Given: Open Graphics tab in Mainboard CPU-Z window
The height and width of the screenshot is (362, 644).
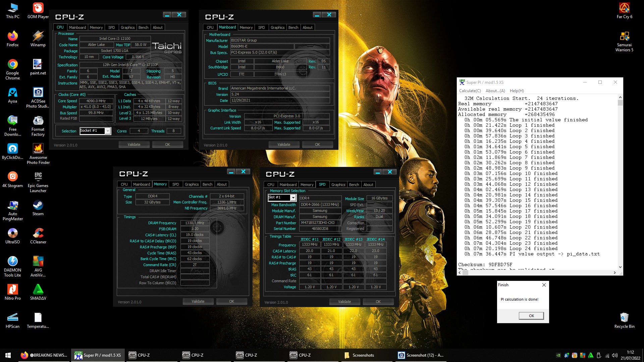Looking at the screenshot, I should tap(277, 27).
